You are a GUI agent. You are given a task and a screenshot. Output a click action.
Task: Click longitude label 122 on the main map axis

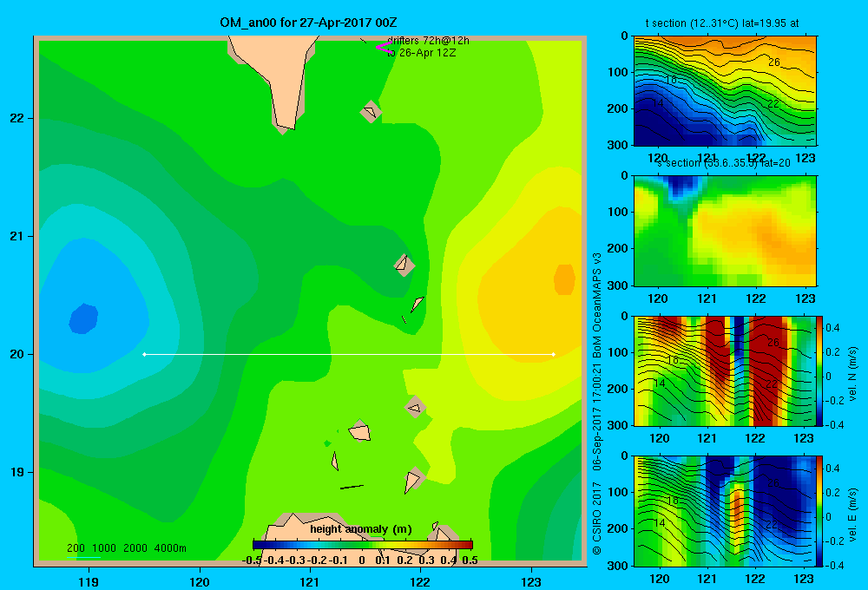pyautogui.click(x=420, y=581)
